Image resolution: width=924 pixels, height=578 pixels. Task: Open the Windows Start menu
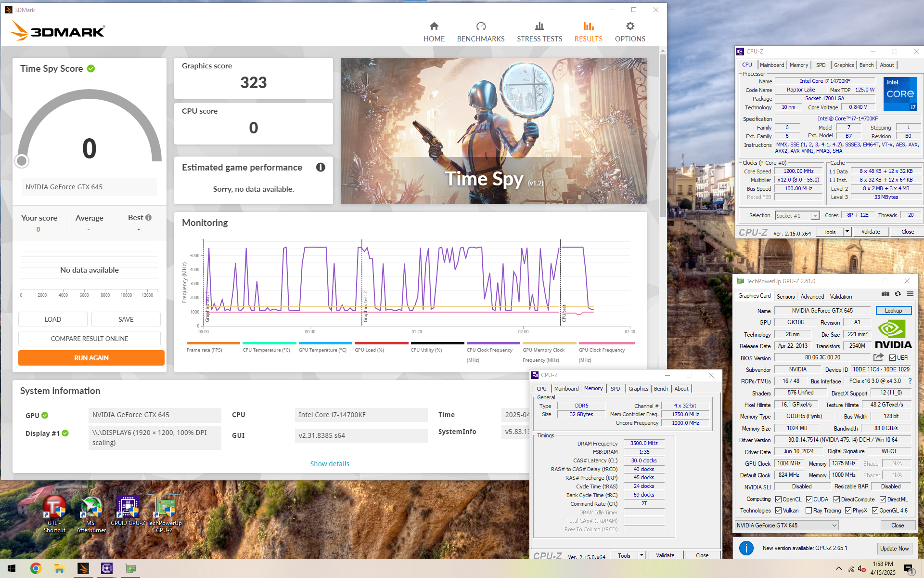(x=12, y=568)
